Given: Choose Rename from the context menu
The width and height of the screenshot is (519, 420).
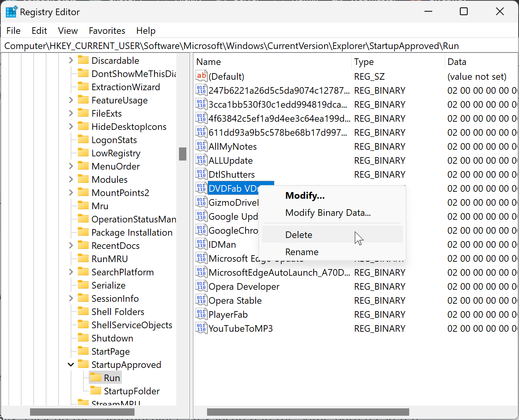Looking at the screenshot, I should tap(332, 252).
